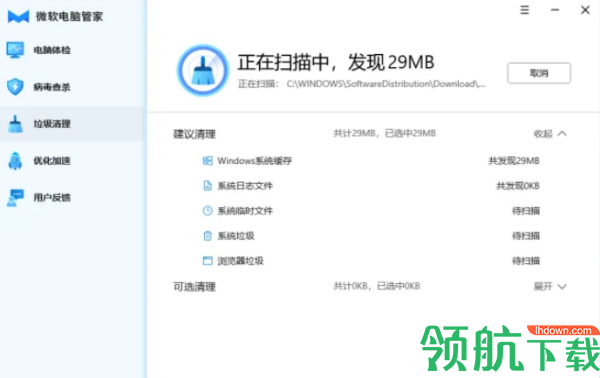Click the 可选清理 section heading

coord(194,287)
